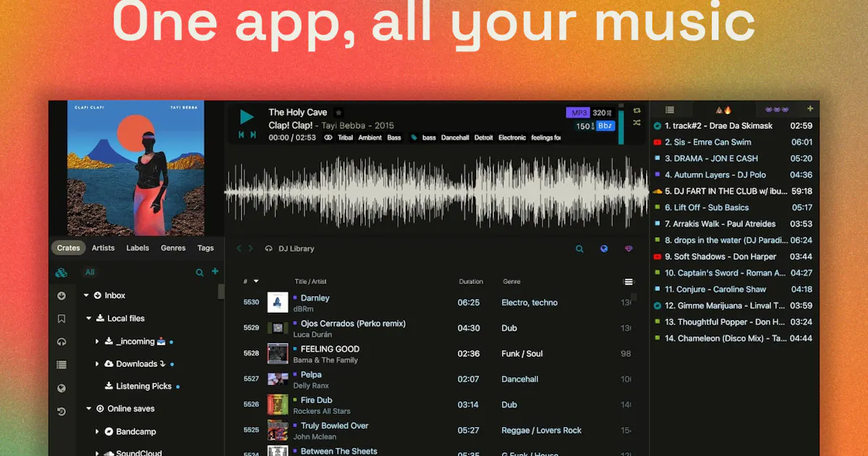The width and height of the screenshot is (868, 456).
Task: Select the Tribal genre chip
Action: pyautogui.click(x=346, y=138)
